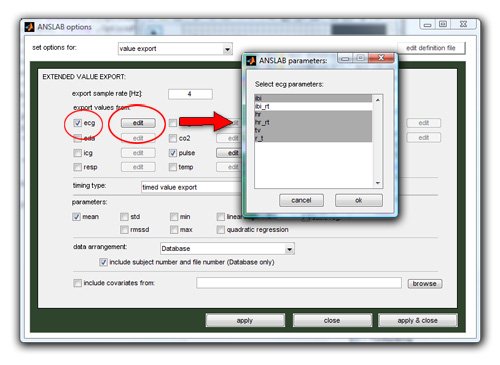Check the co2 checkbox
This screenshot has width=500, height=365.
(x=173, y=138)
